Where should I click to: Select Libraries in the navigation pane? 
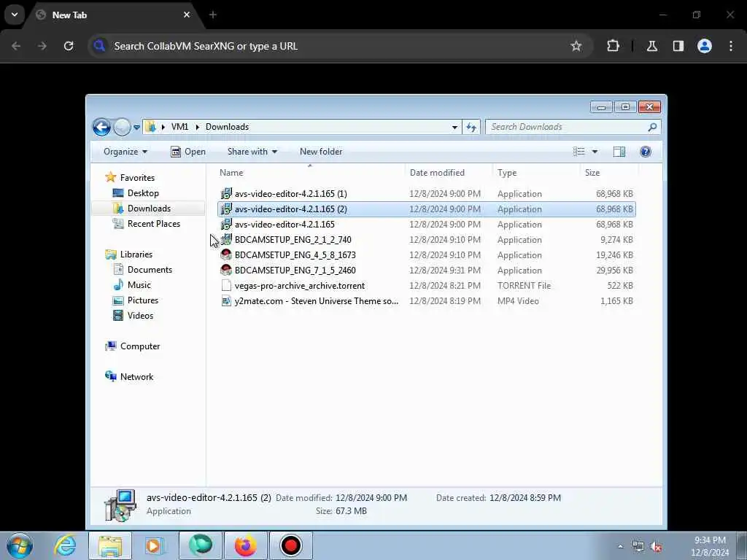(129, 254)
